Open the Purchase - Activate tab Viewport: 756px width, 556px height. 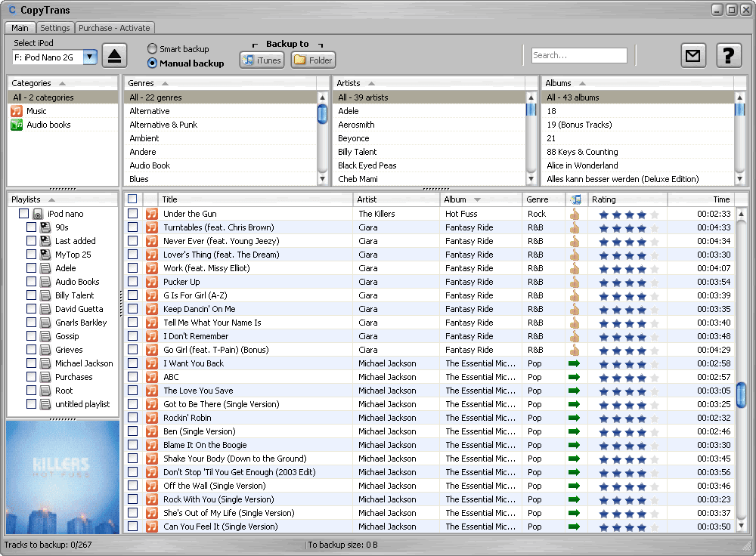click(x=114, y=28)
